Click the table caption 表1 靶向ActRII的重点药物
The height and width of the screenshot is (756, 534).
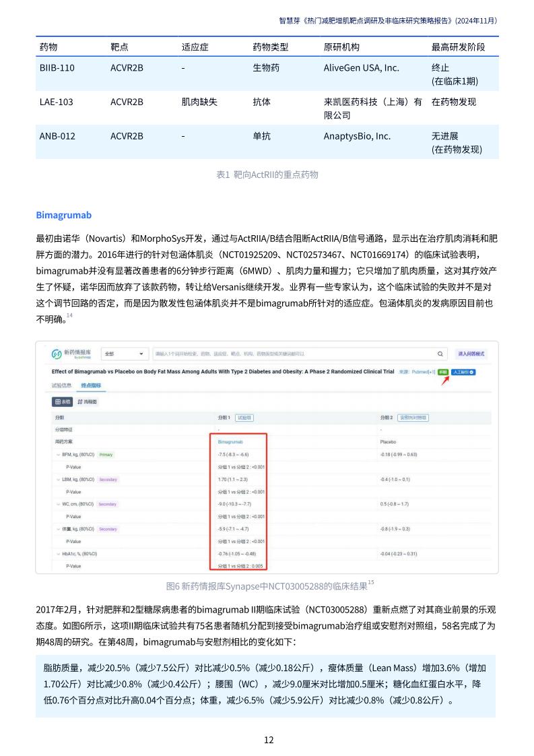(267, 175)
